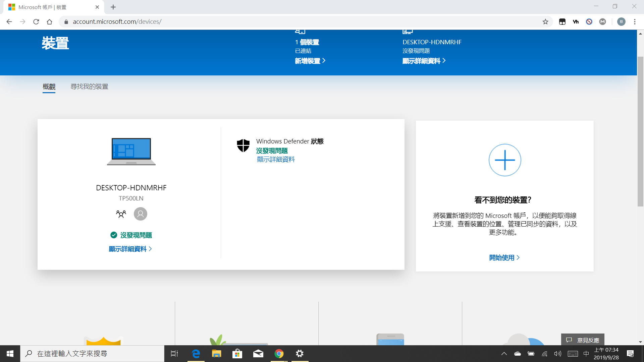The height and width of the screenshot is (362, 644).
Task: Open the Chrome profile avatar
Action: tap(621, 22)
